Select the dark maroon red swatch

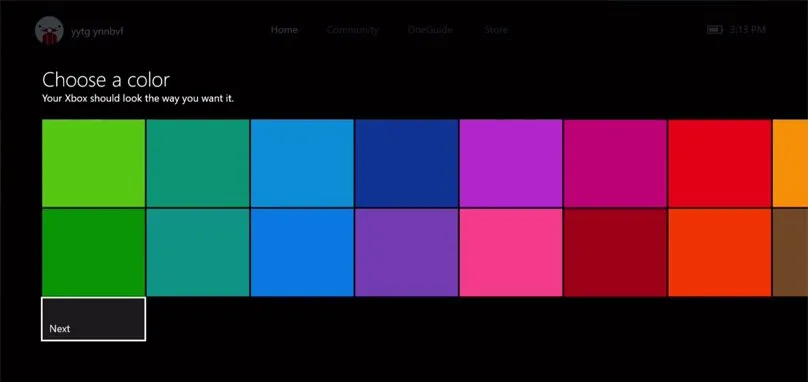click(615, 252)
